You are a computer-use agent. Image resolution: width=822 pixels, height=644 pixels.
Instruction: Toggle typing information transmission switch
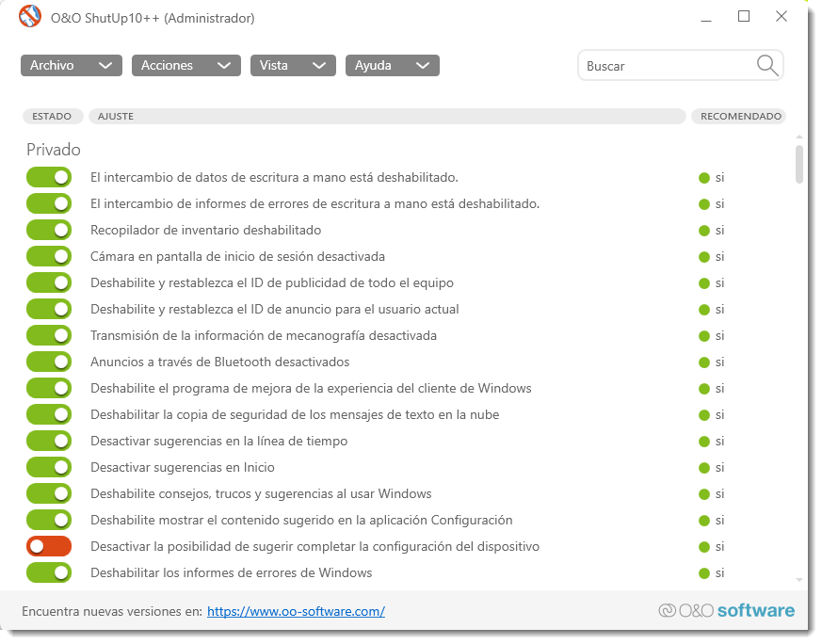point(49,335)
